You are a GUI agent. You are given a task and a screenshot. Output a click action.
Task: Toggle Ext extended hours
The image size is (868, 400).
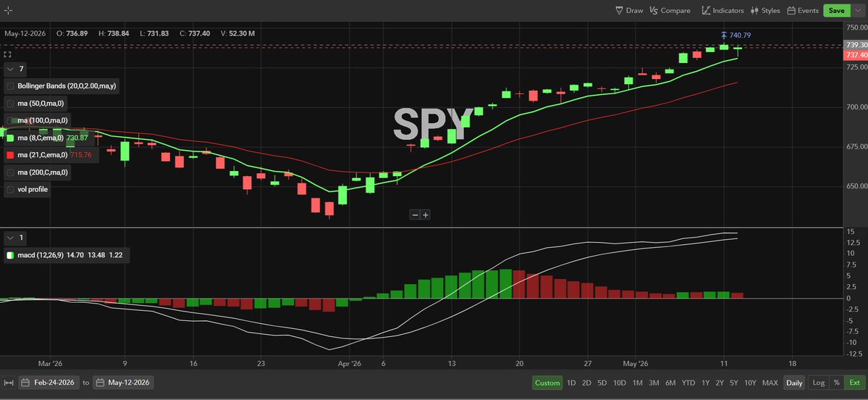click(x=855, y=383)
